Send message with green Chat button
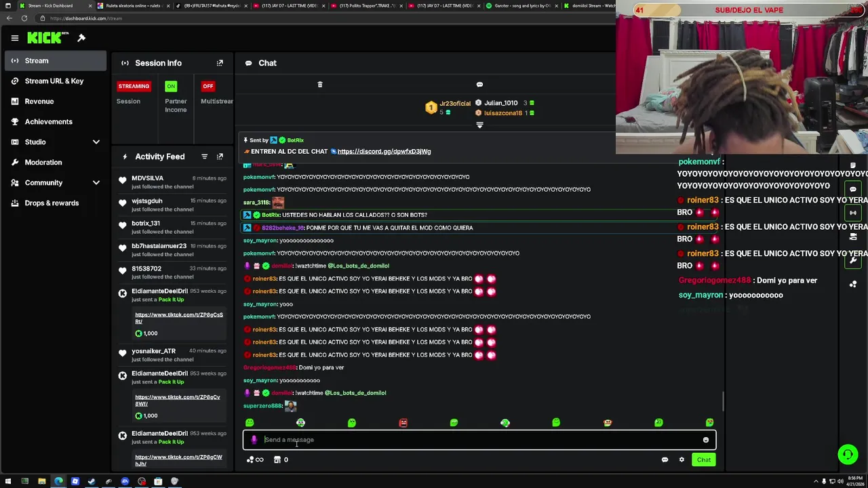This screenshot has width=868, height=488. [704, 460]
